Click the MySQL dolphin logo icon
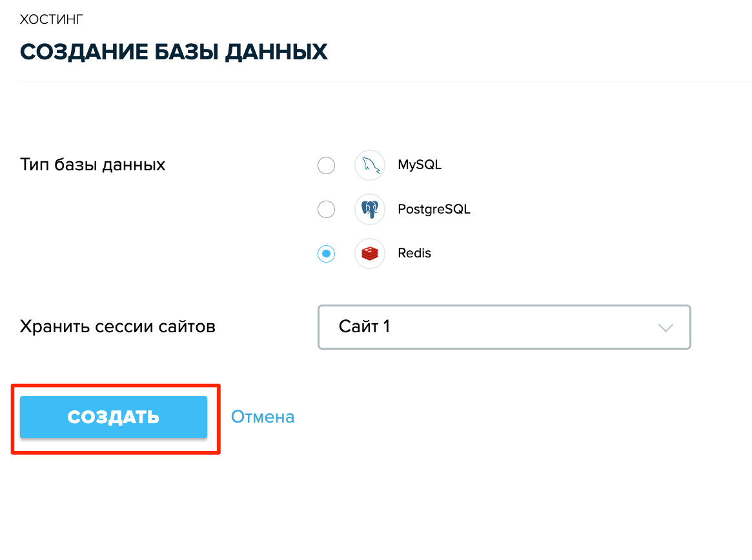This screenshot has height=560, width=752. point(370,165)
